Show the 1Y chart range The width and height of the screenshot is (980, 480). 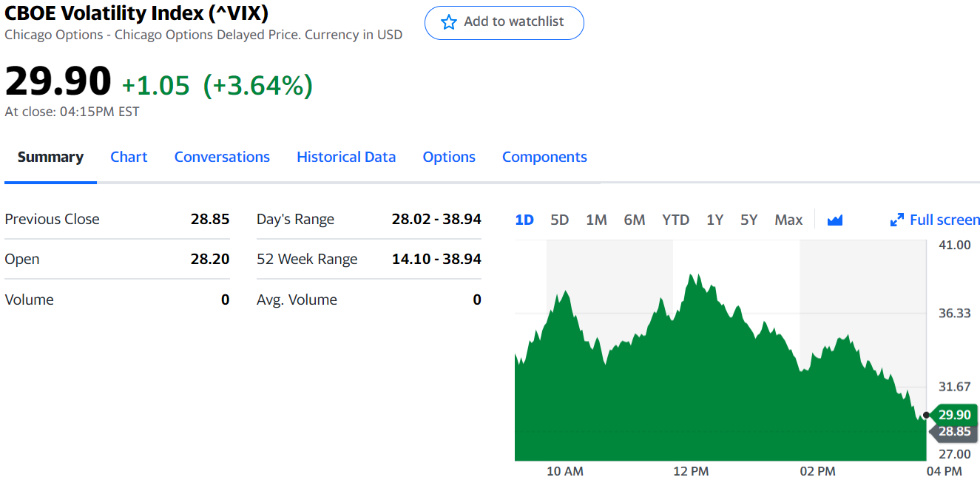click(714, 220)
